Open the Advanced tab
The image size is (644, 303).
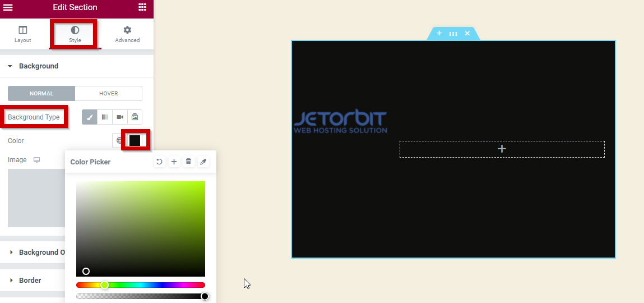tap(127, 34)
